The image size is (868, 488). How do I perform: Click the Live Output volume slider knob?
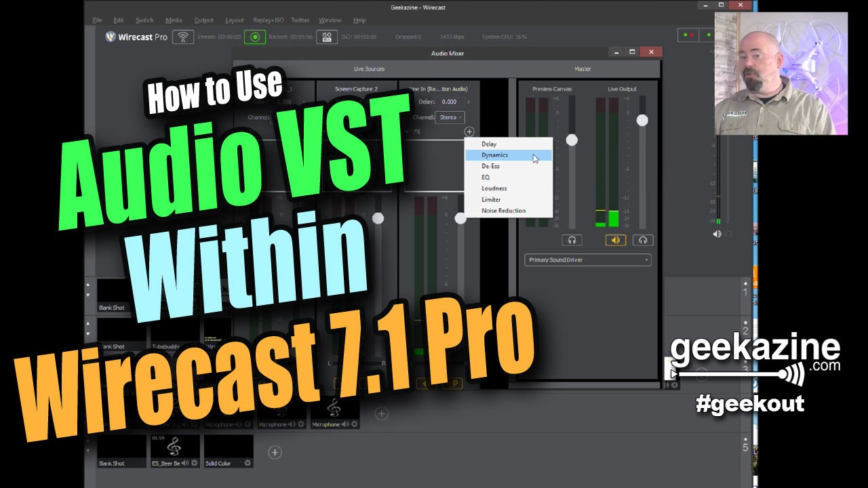642,120
